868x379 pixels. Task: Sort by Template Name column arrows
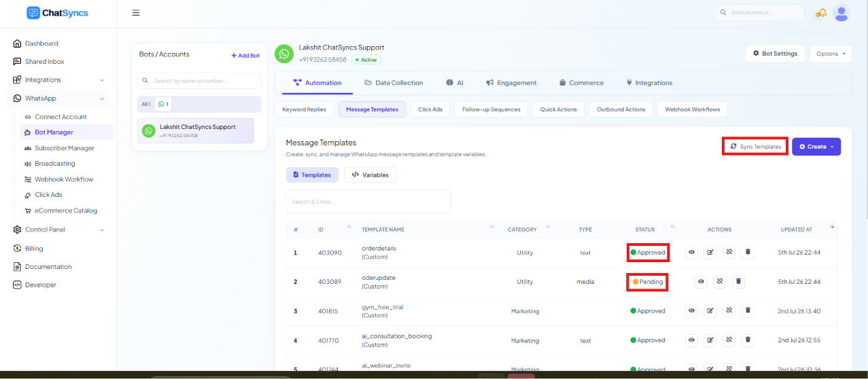491,227
